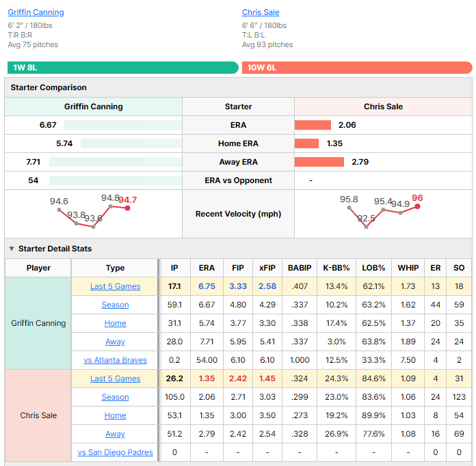Open Chris Sale's Season stats link
This screenshot has height=466, width=476.
point(115,397)
